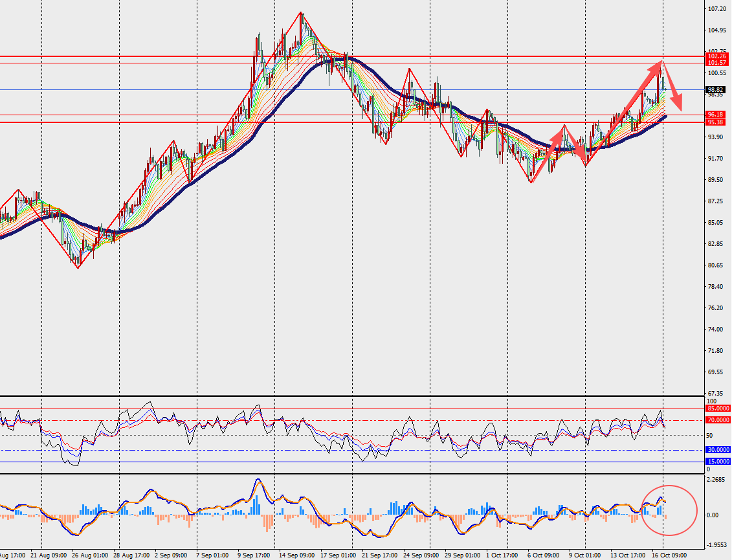Select the -1.9553 histogram scale minimum
732x560 pixels.
coord(716,545)
